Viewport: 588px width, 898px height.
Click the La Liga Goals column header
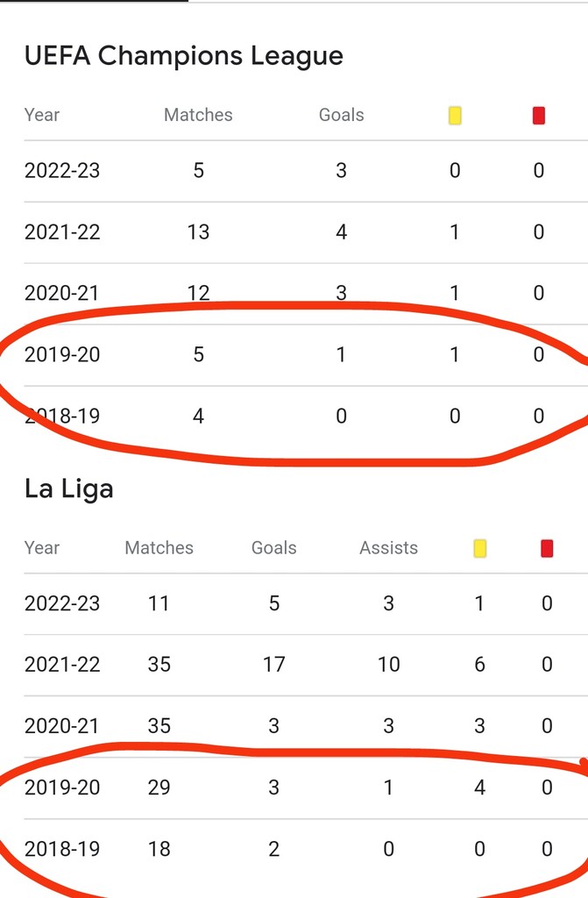tap(274, 548)
